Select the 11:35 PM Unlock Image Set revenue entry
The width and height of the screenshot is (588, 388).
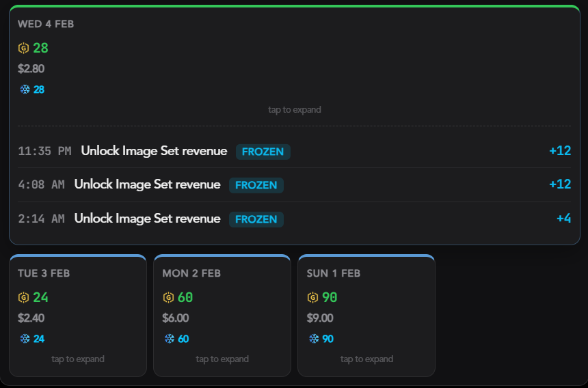click(154, 151)
